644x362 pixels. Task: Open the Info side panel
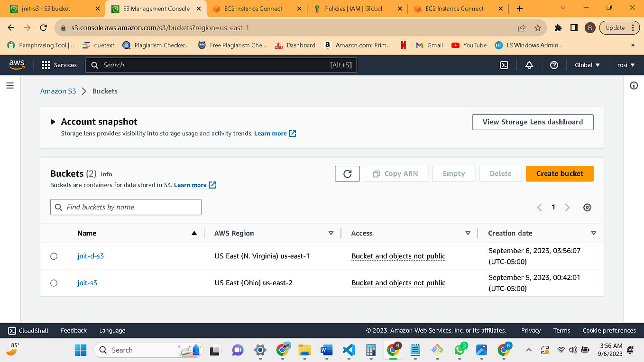pos(634,85)
